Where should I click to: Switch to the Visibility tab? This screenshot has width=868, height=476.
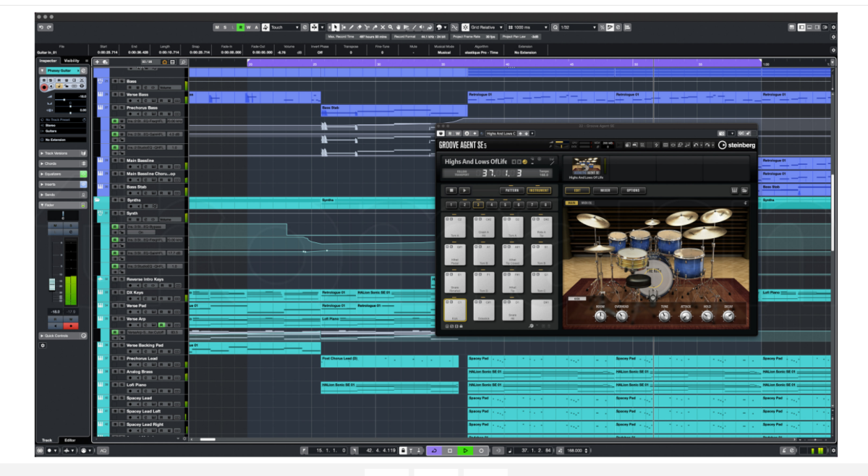72,61
